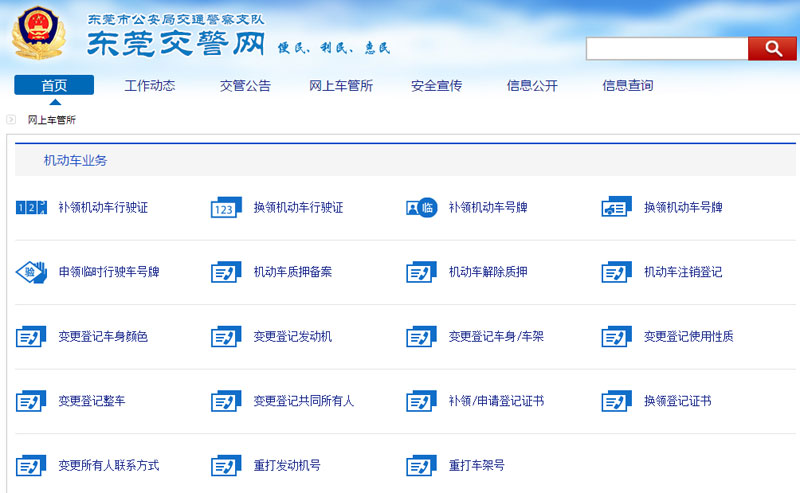Open the 首页 navigation tab
The image size is (800, 493).
[x=54, y=86]
